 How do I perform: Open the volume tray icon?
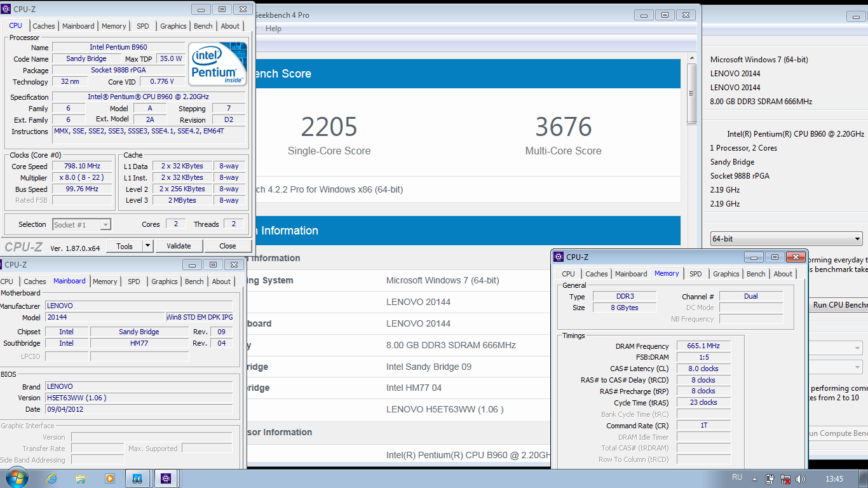pos(800,478)
